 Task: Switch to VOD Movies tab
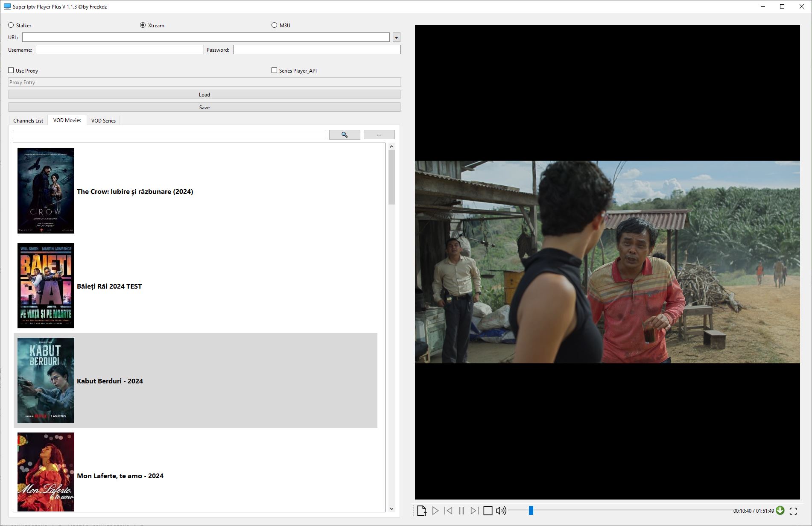(x=67, y=120)
